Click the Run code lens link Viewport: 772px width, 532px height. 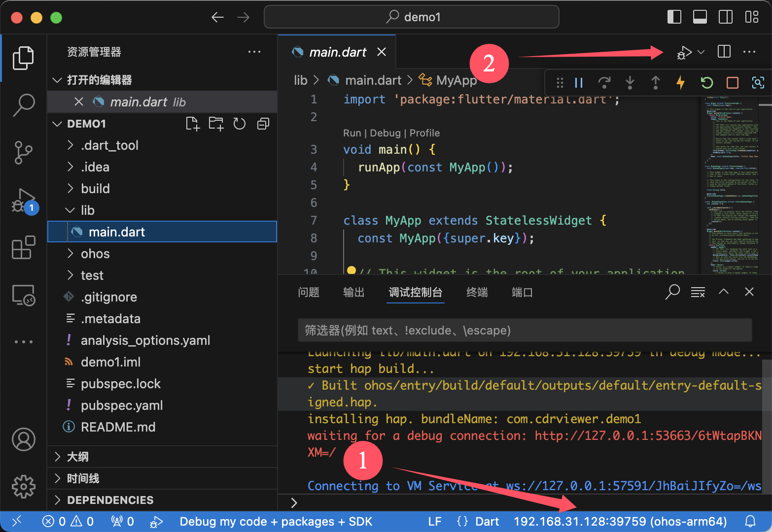click(352, 133)
